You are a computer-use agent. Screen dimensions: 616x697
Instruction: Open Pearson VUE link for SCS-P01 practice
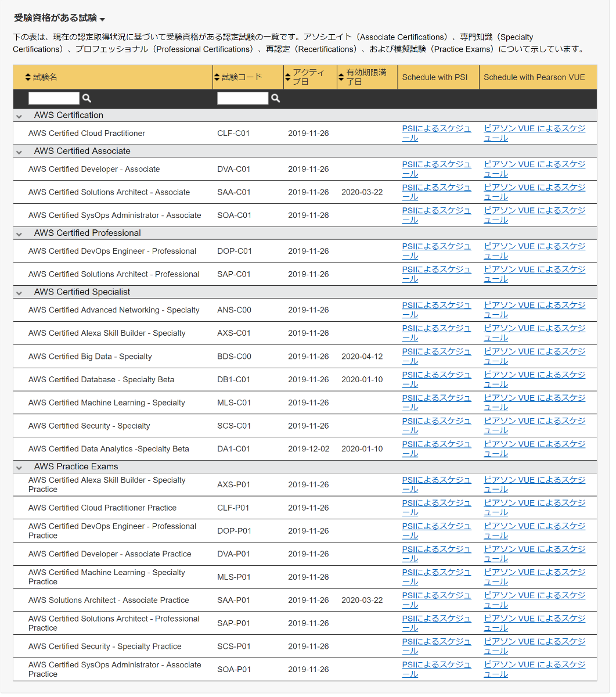point(535,646)
